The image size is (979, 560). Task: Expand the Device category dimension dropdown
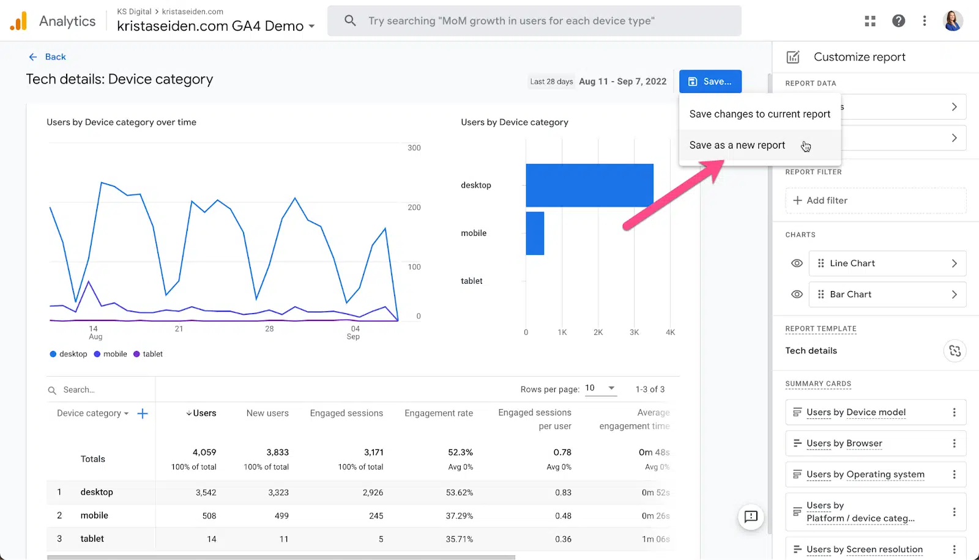93,413
